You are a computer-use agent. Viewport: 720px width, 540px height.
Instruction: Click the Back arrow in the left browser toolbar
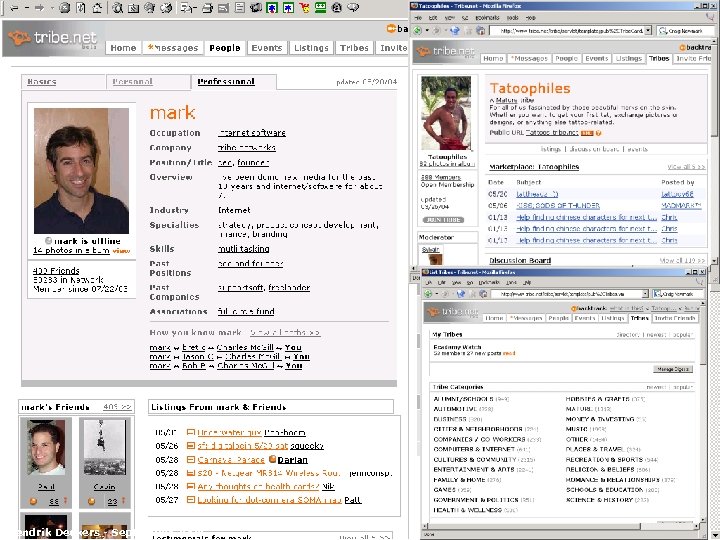click(x=14, y=7)
